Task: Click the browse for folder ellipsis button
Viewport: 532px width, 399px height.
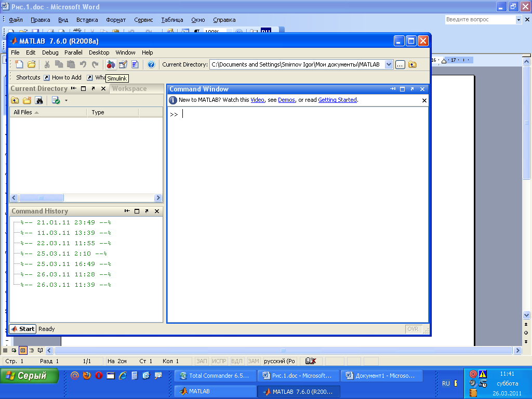Action: tap(401, 64)
